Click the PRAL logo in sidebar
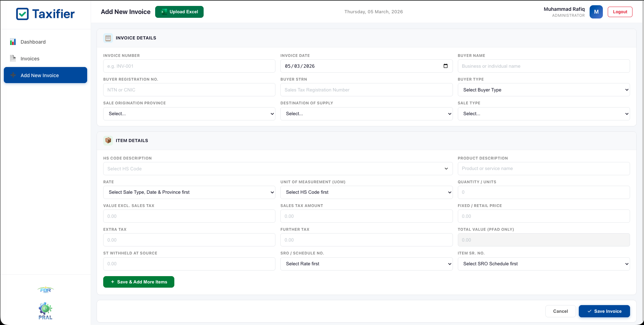This screenshot has height=325, width=644. coord(45,310)
